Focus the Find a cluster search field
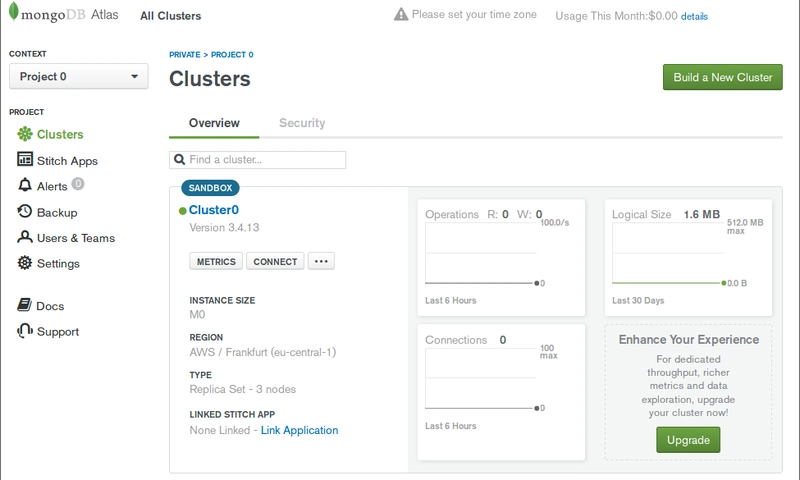Viewport: 800px width, 480px height. pyautogui.click(x=258, y=160)
